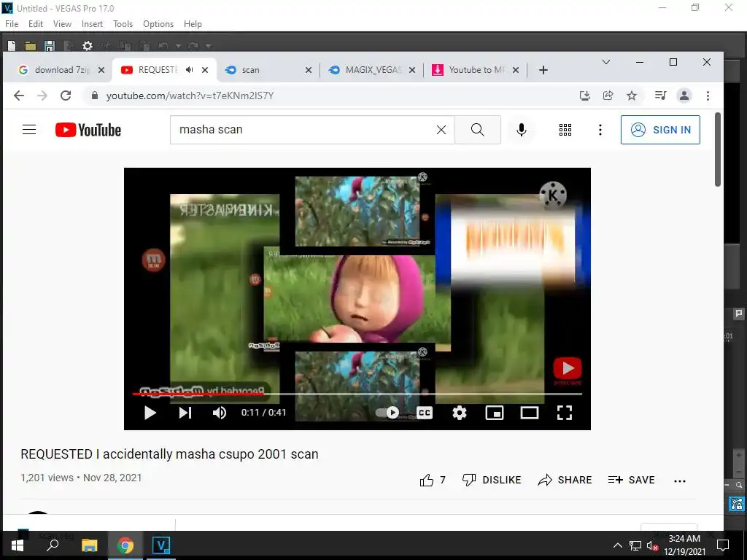
Task: Open a new Chrome tab
Action: [x=543, y=70]
